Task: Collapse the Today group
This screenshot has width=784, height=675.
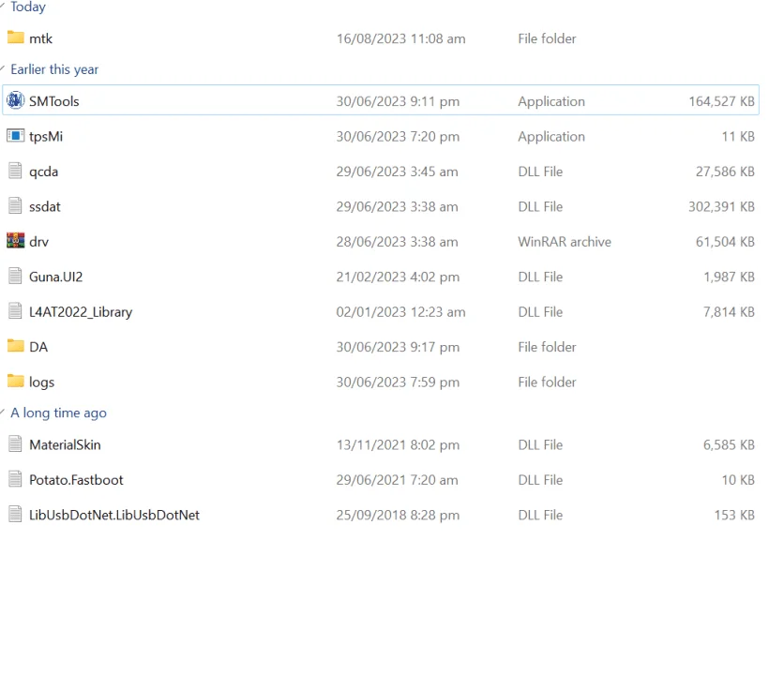Action: 3,6
